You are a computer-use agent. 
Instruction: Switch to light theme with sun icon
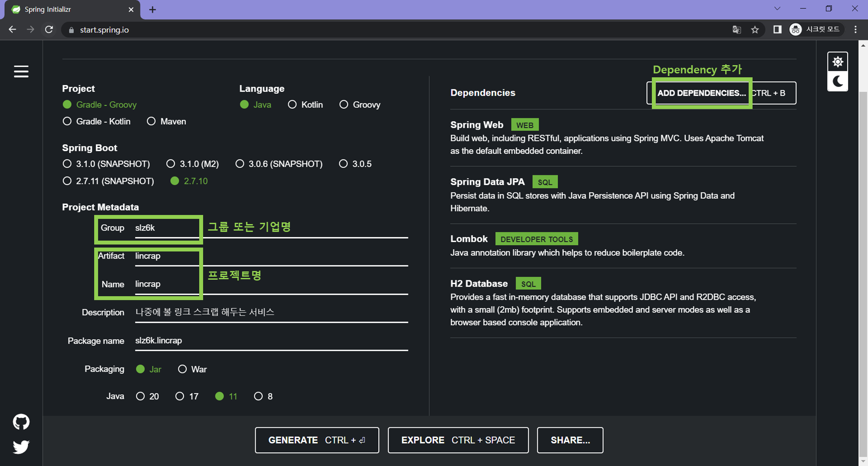click(838, 62)
